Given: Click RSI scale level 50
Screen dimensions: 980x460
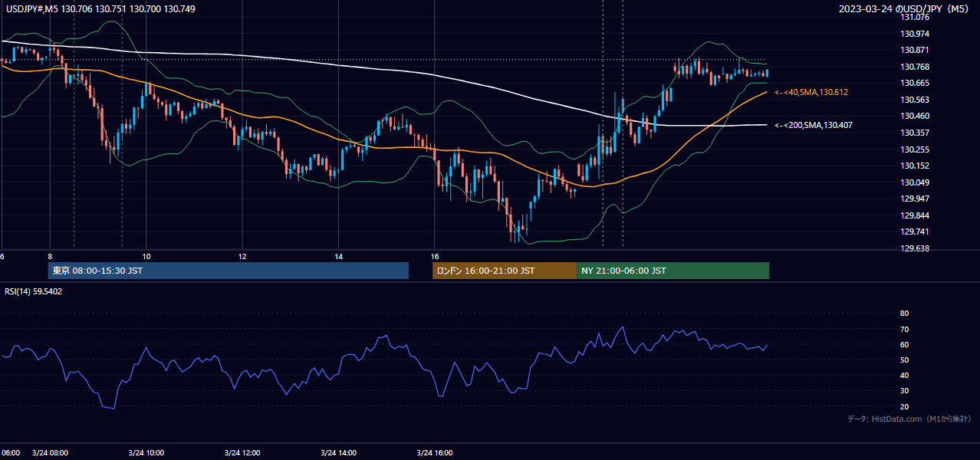Looking at the screenshot, I should point(904,360).
